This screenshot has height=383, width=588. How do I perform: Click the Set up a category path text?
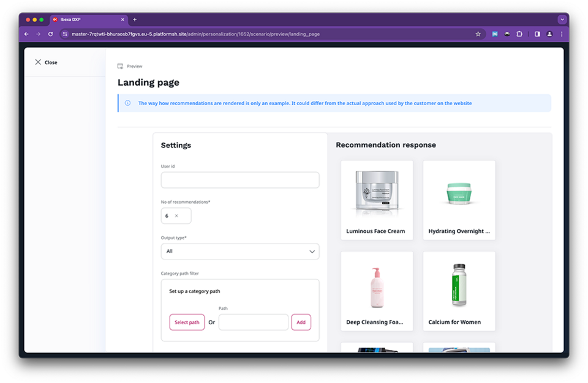pyautogui.click(x=195, y=291)
